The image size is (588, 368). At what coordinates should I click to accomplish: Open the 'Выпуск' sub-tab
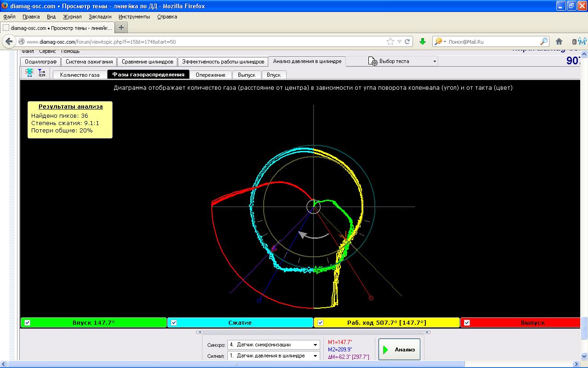[247, 75]
